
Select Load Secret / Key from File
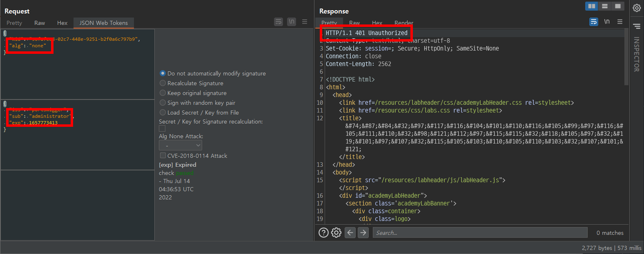click(199, 113)
